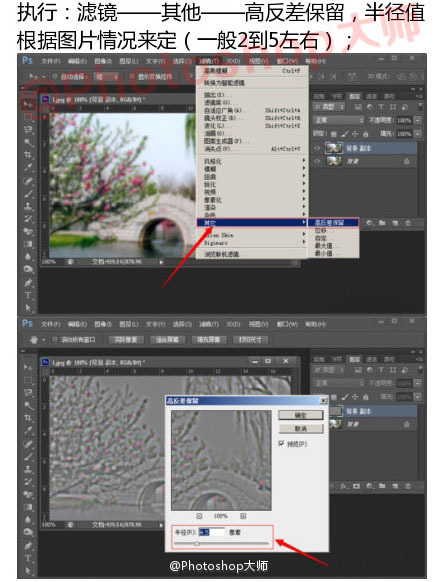The width and height of the screenshot is (440, 582).
Task: Open status bar arrow in upper document window
Action: click(x=161, y=262)
